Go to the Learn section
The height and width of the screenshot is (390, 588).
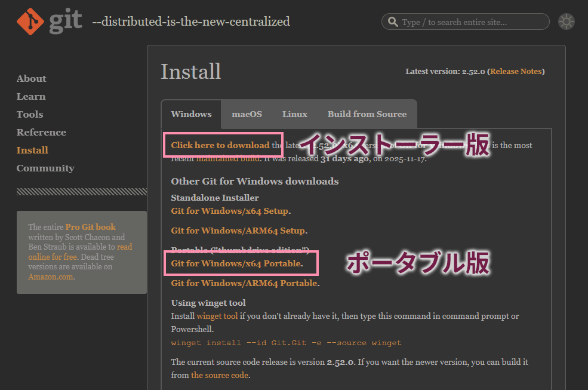point(31,96)
